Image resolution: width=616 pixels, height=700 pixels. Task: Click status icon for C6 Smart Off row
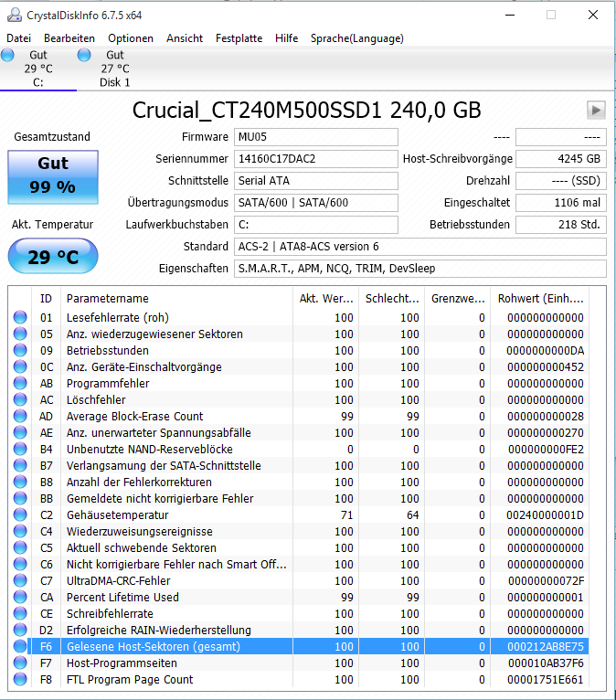click(x=20, y=564)
